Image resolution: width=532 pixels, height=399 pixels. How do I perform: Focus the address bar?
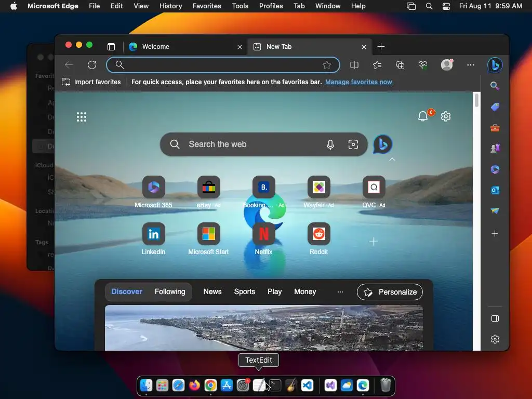point(223,65)
